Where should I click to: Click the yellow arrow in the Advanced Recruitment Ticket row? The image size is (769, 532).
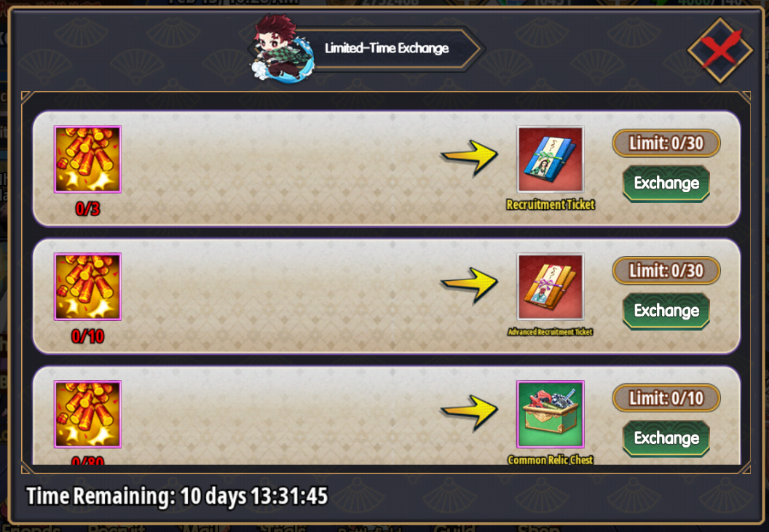470,285
